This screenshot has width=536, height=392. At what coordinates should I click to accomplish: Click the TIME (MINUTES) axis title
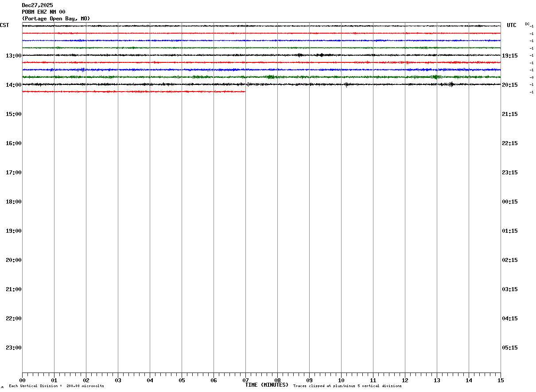[267, 385]
